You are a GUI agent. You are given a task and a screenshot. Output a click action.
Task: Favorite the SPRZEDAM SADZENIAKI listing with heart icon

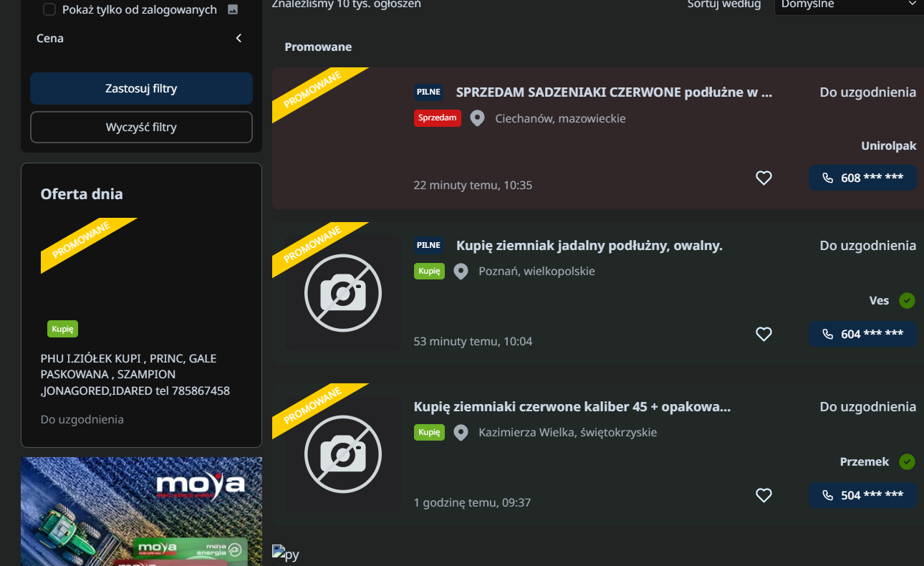[764, 178]
